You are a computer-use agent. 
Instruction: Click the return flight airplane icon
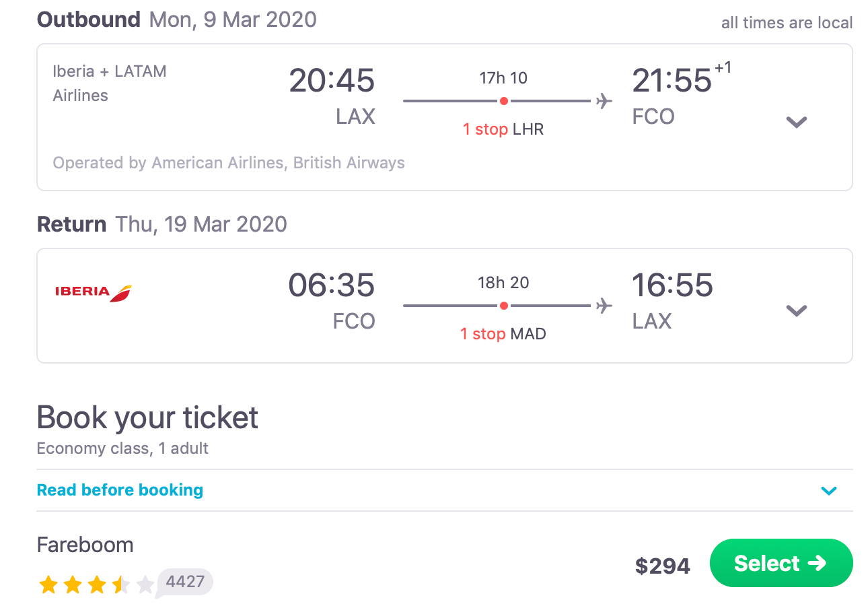point(604,306)
